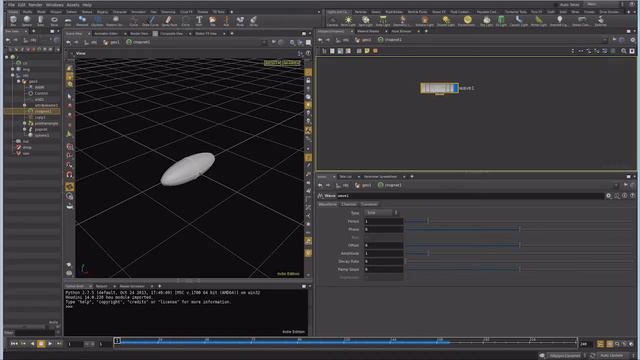
Task: Add a Camera from shelf
Action: coord(333,21)
